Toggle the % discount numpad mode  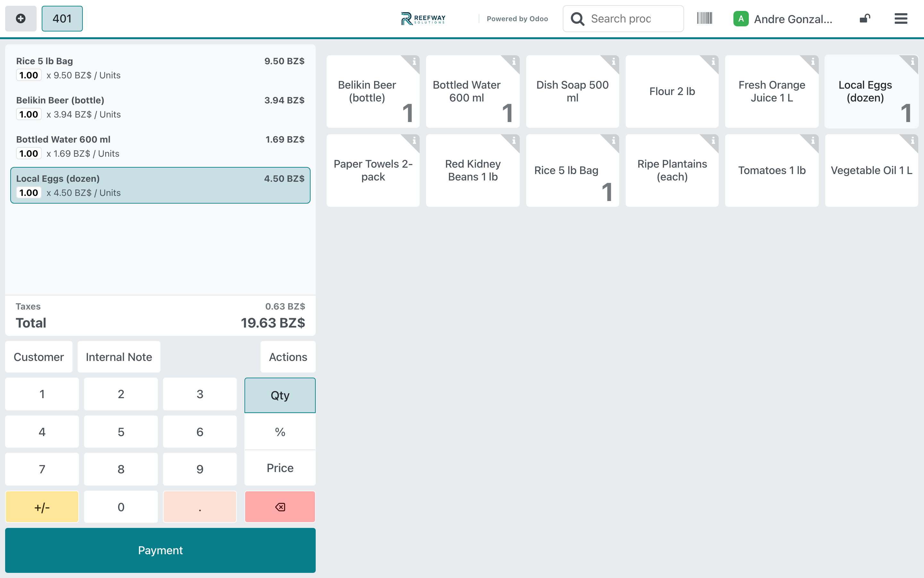(280, 432)
